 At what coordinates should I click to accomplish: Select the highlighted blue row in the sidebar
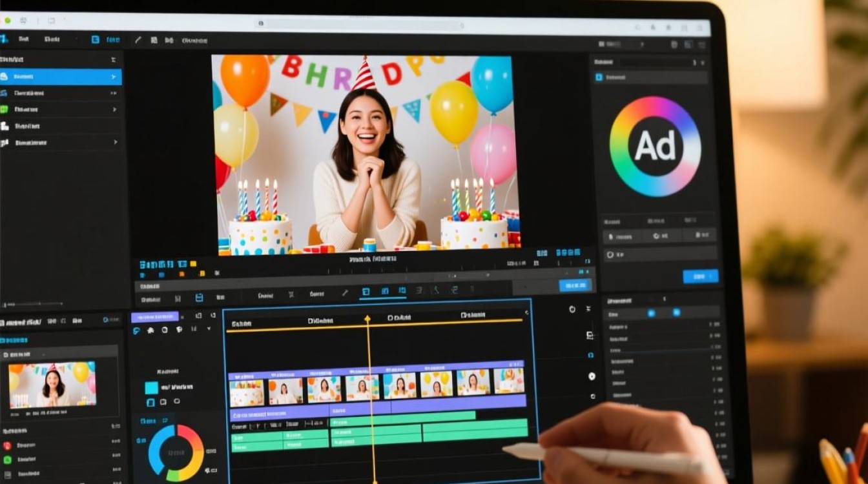[61, 77]
